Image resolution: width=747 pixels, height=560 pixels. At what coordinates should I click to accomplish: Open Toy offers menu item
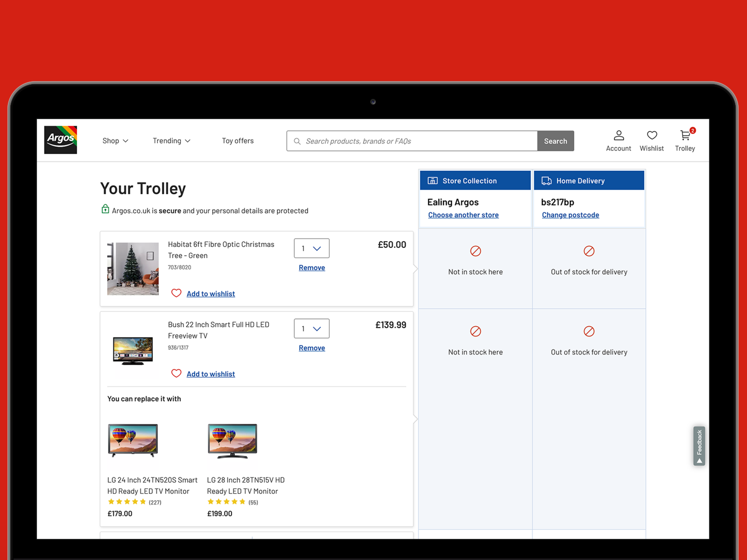[x=238, y=141]
